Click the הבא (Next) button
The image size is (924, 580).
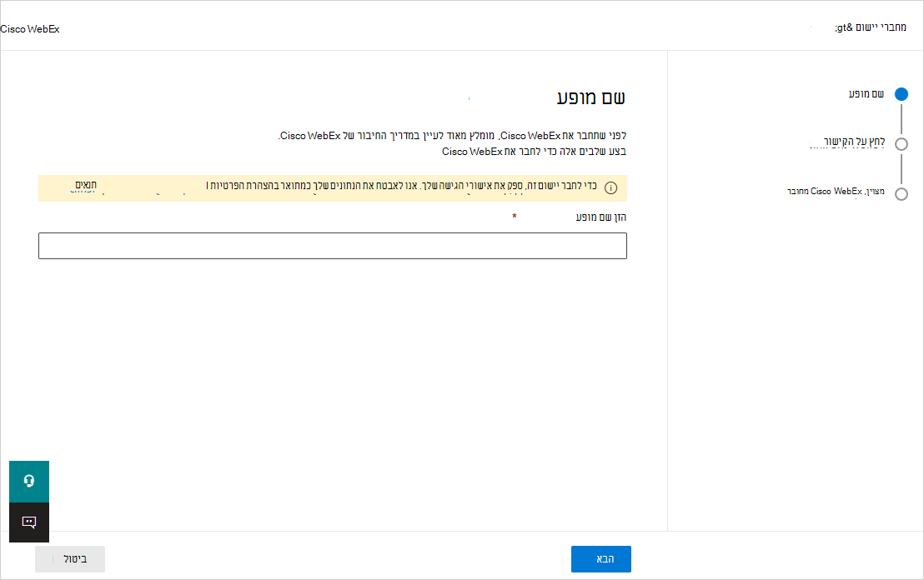point(601,559)
